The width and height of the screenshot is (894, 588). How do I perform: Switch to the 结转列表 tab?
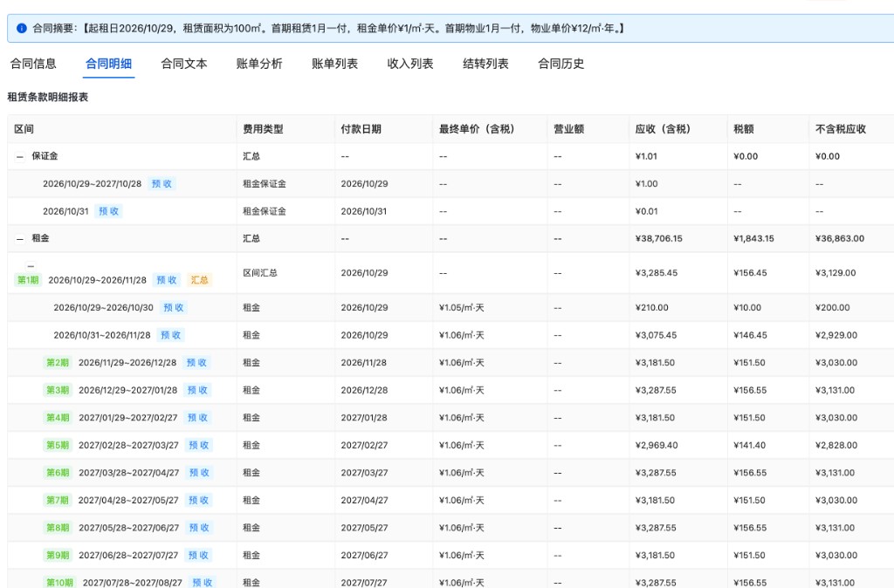click(485, 64)
